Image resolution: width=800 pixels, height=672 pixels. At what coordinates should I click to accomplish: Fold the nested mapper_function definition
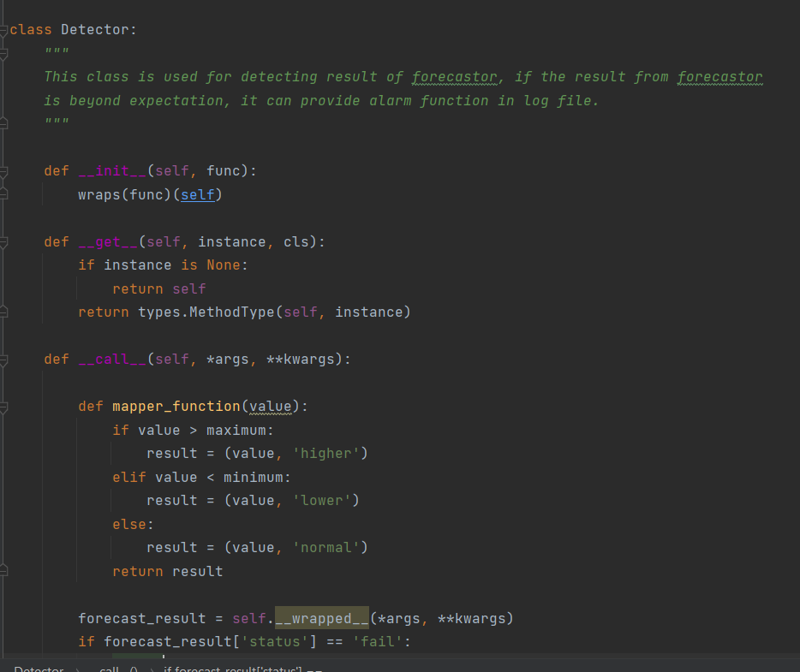tap(3, 407)
